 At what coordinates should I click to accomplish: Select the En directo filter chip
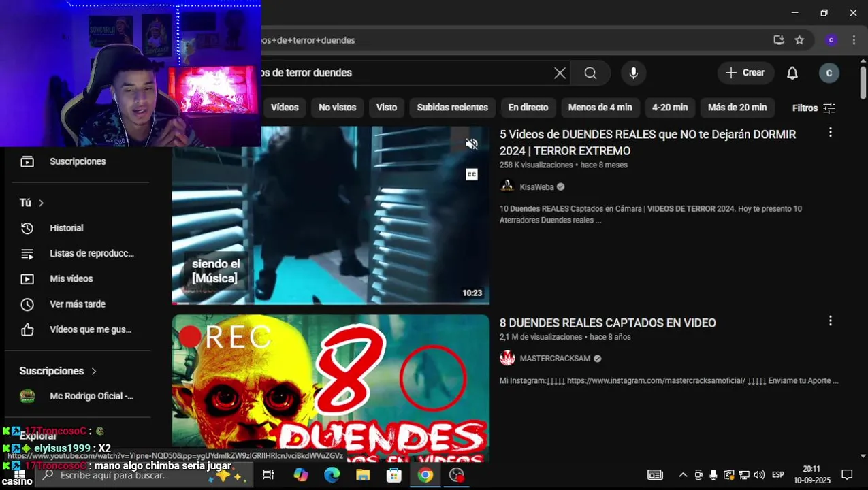coord(528,108)
